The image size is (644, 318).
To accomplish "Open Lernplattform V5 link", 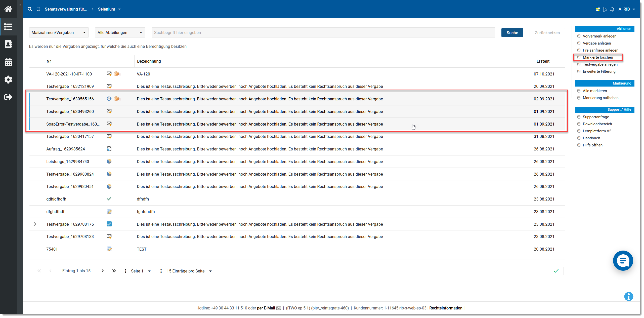I will [x=597, y=131].
